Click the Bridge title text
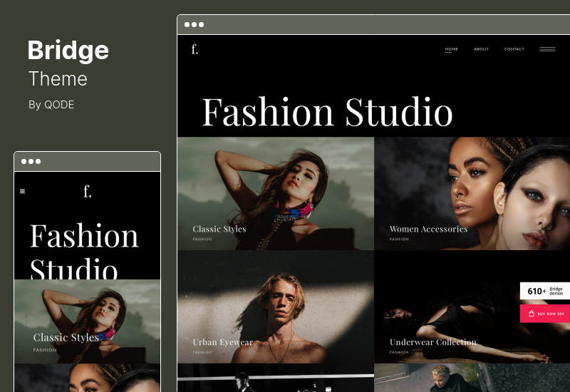Screen dimensions: 570x392 tap(68, 50)
